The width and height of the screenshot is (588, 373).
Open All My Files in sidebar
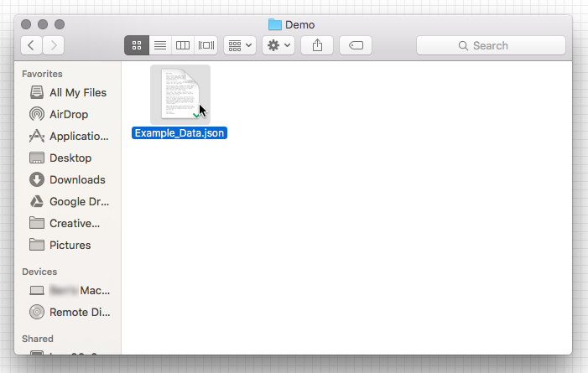point(77,92)
